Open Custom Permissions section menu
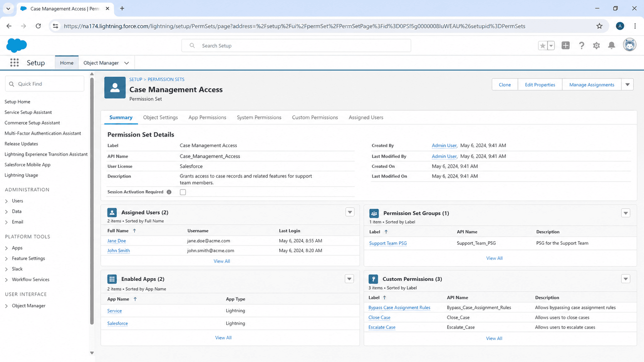Viewport: 644px width, 362px height. (x=626, y=279)
